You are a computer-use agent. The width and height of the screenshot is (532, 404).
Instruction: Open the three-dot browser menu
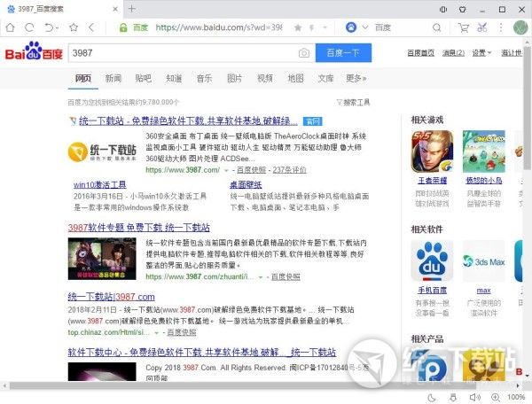pyautogui.click(x=501, y=27)
